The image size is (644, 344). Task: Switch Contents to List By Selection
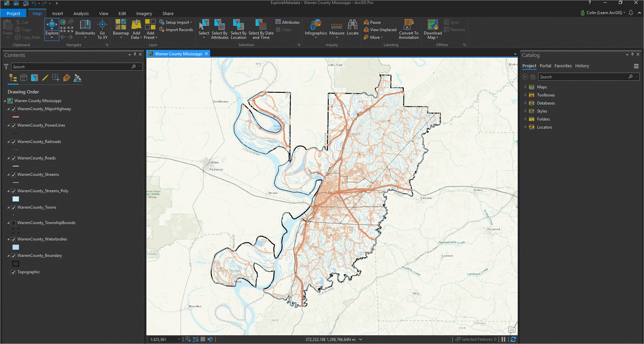(x=34, y=78)
